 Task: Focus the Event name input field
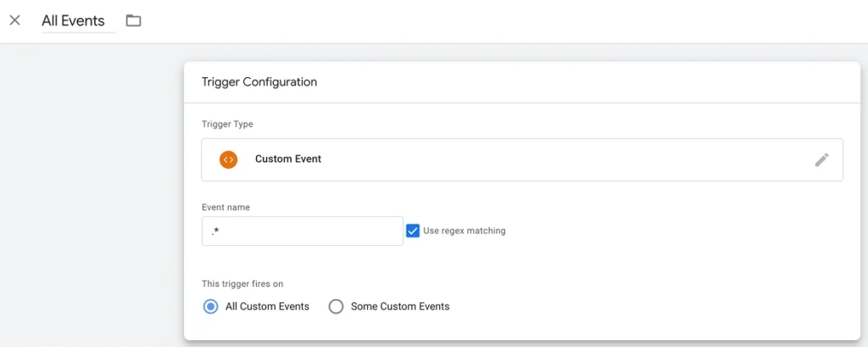[x=303, y=231]
